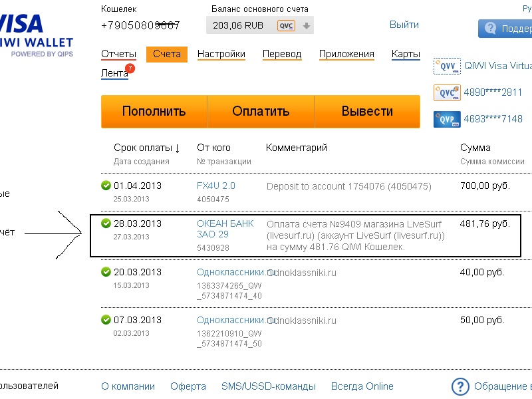Screen dimensions: 532x399
Task: Click the question mark icon near Обращение
Action: pyautogui.click(x=460, y=386)
